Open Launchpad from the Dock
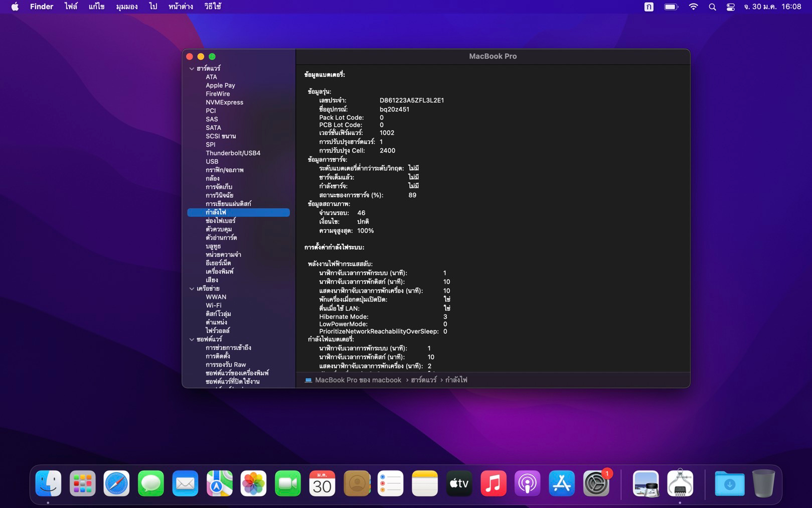Image resolution: width=812 pixels, height=508 pixels. [x=82, y=484]
